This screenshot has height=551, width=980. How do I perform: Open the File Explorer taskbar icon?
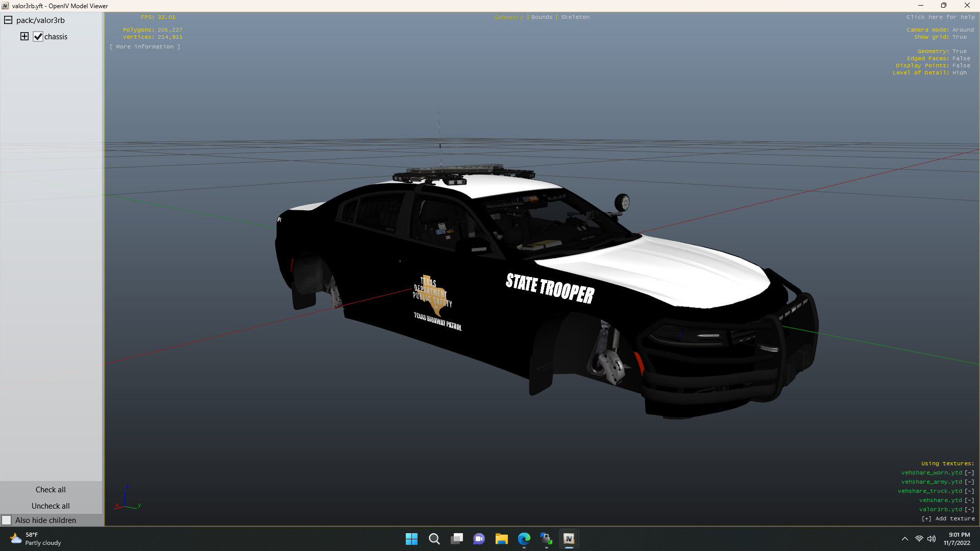[x=501, y=539]
